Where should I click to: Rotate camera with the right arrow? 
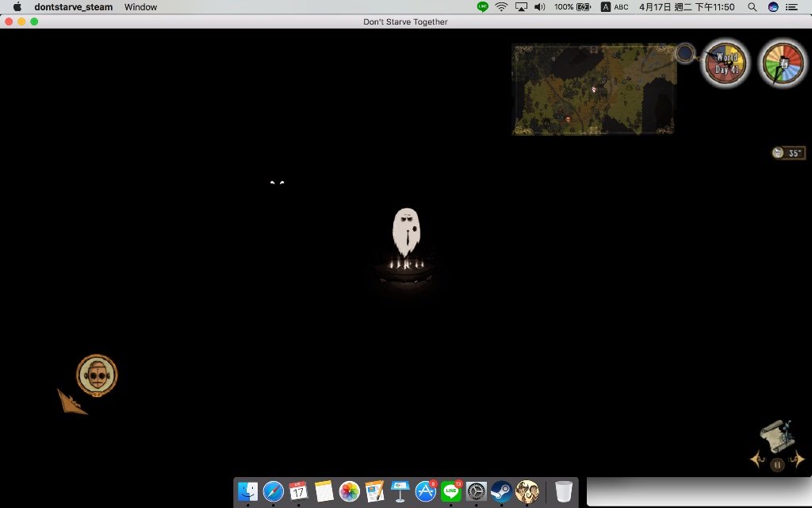click(x=797, y=460)
